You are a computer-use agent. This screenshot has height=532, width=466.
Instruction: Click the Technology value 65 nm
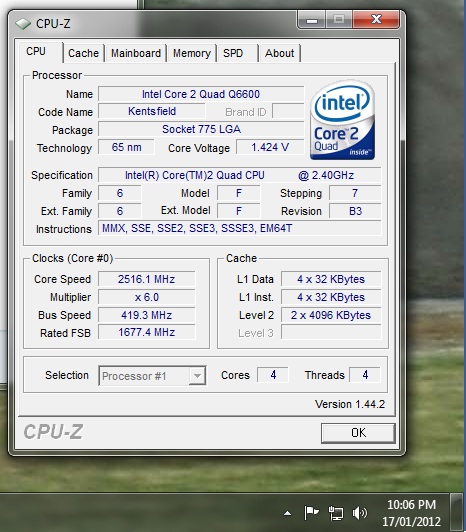click(x=126, y=147)
